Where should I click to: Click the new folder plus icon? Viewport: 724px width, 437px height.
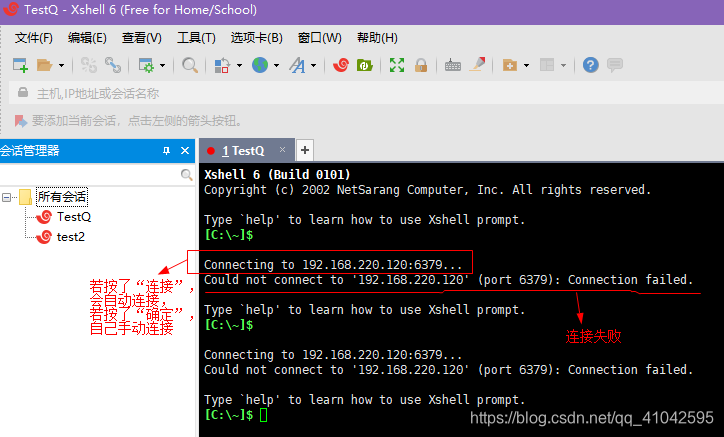pyautogui.click(x=510, y=65)
